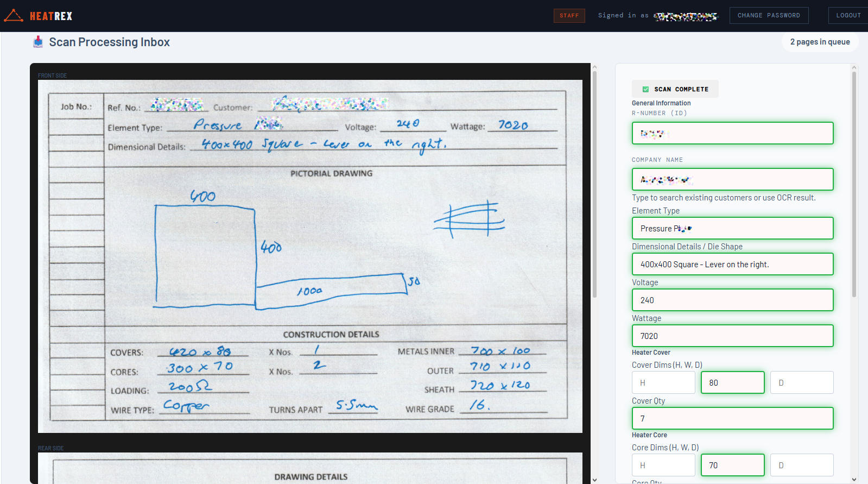The width and height of the screenshot is (868, 484).
Task: Click the R-Number (ID) input field
Action: tap(732, 133)
